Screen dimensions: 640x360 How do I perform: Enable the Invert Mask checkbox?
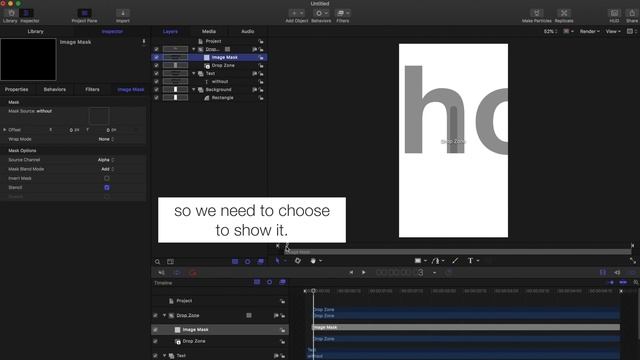pos(107,178)
